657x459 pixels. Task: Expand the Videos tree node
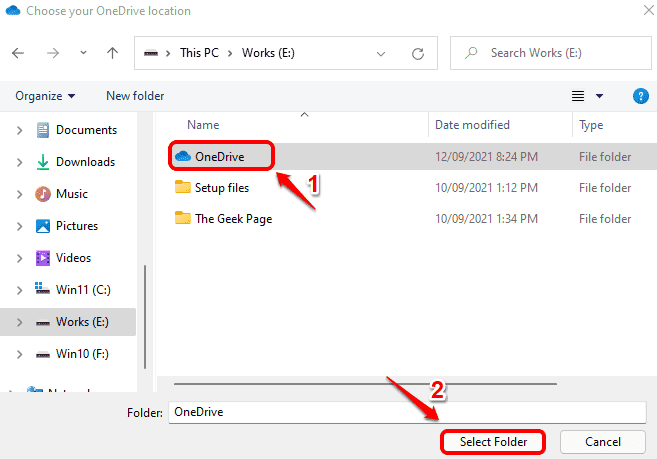pyautogui.click(x=19, y=258)
